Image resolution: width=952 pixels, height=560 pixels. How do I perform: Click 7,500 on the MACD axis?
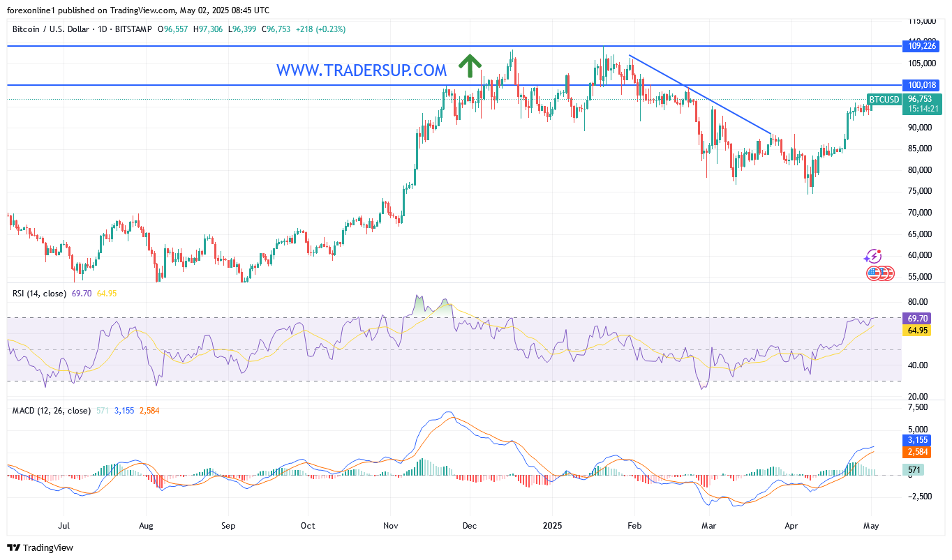[918, 407]
